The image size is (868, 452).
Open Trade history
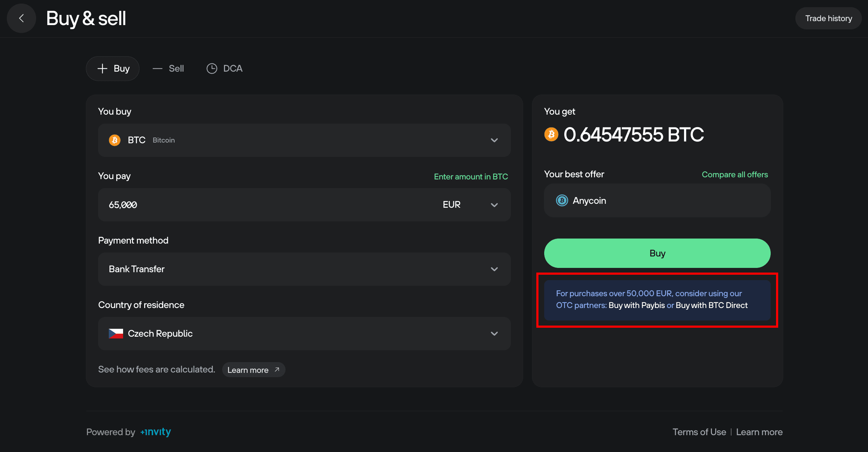828,18
